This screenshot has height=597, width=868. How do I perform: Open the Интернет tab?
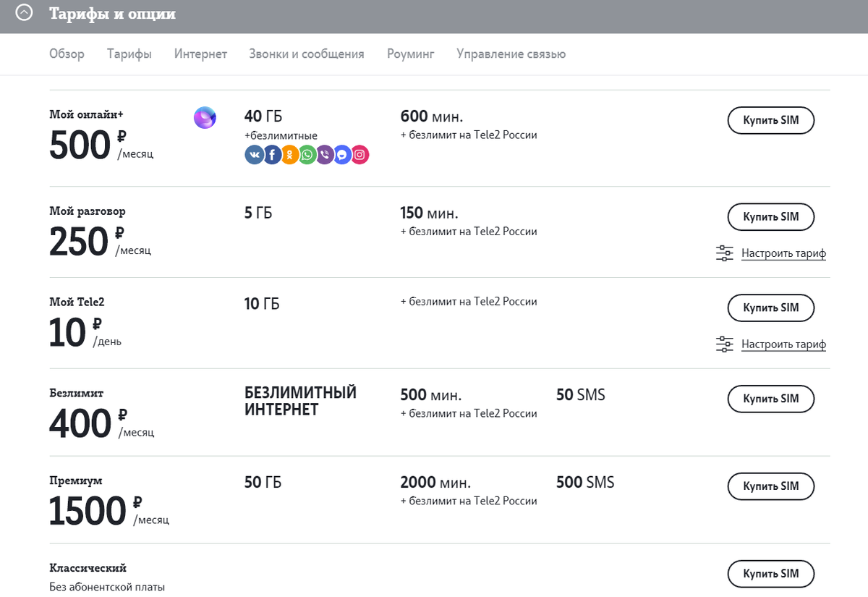[x=200, y=54]
